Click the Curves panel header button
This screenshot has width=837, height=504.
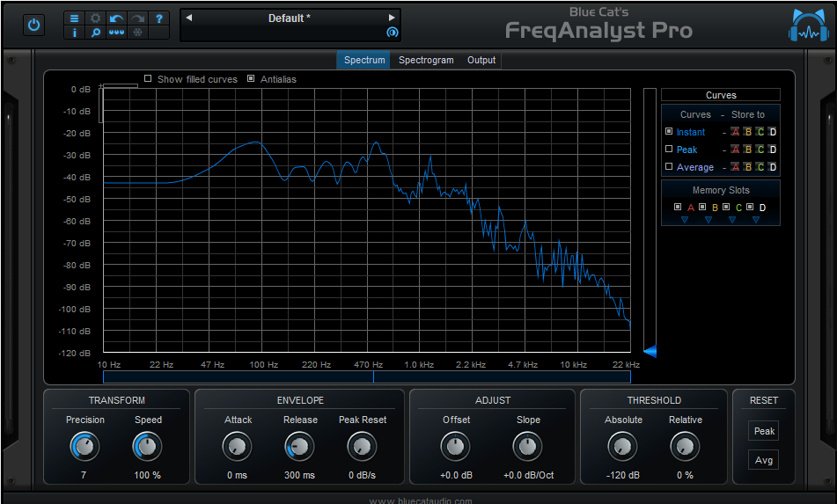click(x=721, y=95)
